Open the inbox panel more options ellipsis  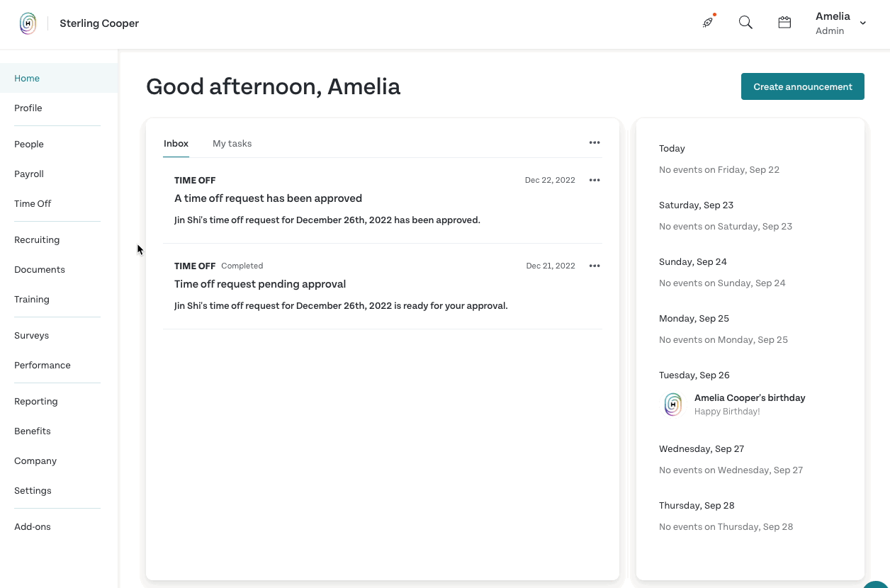click(595, 142)
